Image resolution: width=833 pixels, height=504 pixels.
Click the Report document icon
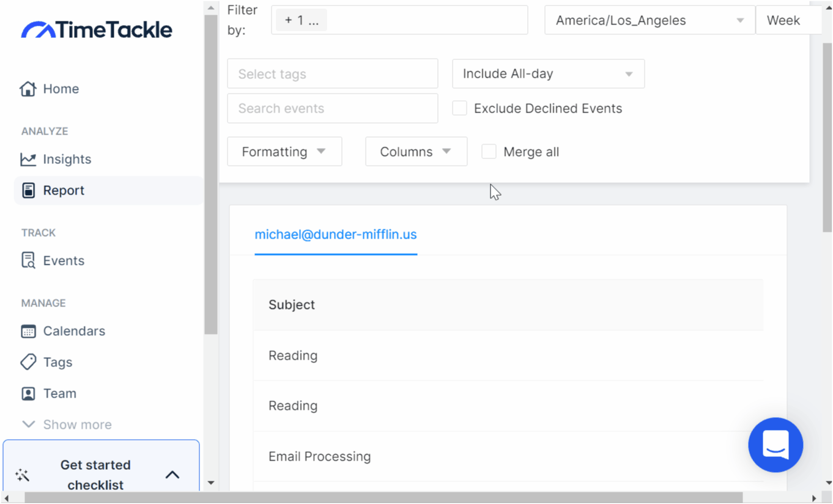[x=28, y=190]
